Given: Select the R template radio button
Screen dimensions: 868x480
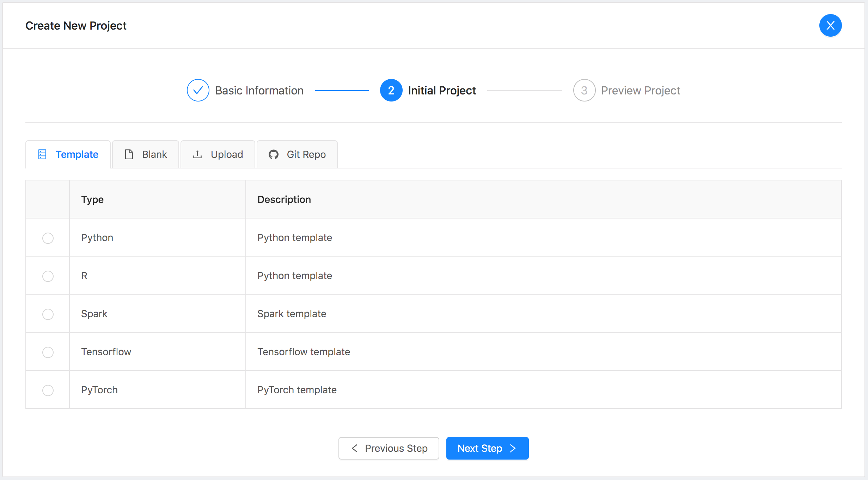Looking at the screenshot, I should click(x=48, y=276).
